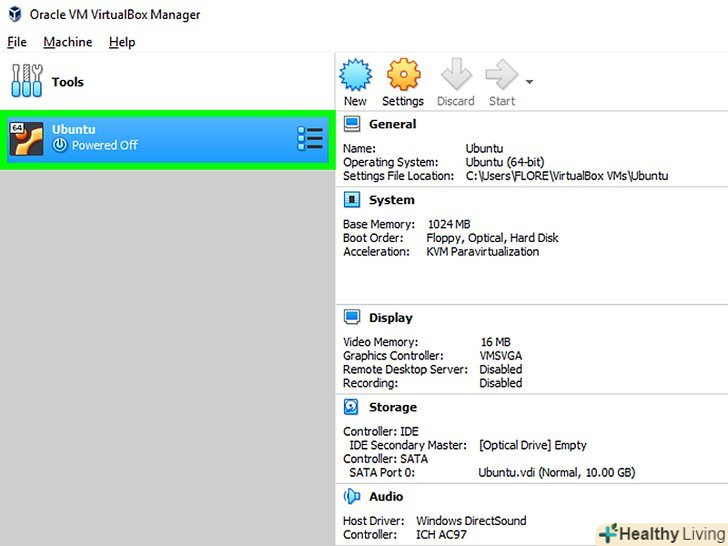Screen dimensions: 728x546
Task: Click the Ubuntu 64-bit OS icon
Action: point(26,139)
